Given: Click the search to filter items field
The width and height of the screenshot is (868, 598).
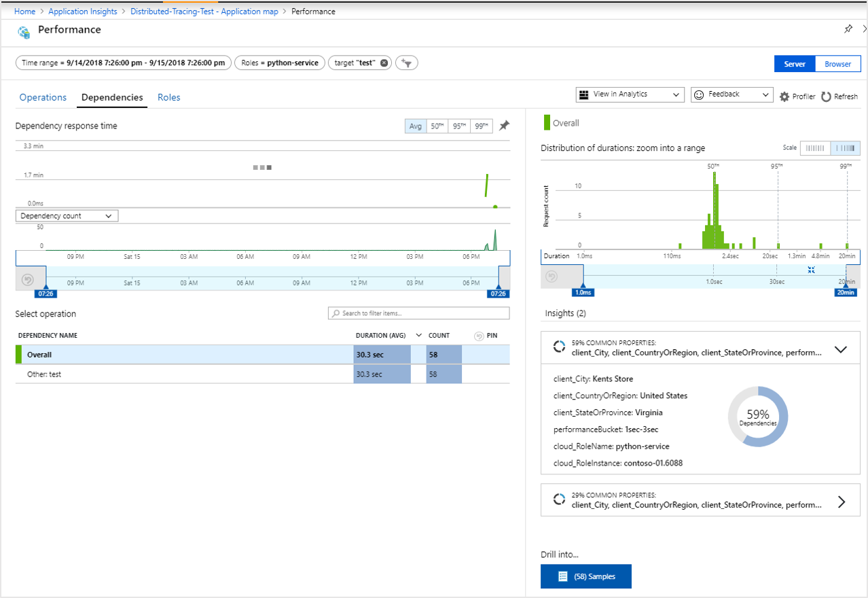Looking at the screenshot, I should [418, 313].
